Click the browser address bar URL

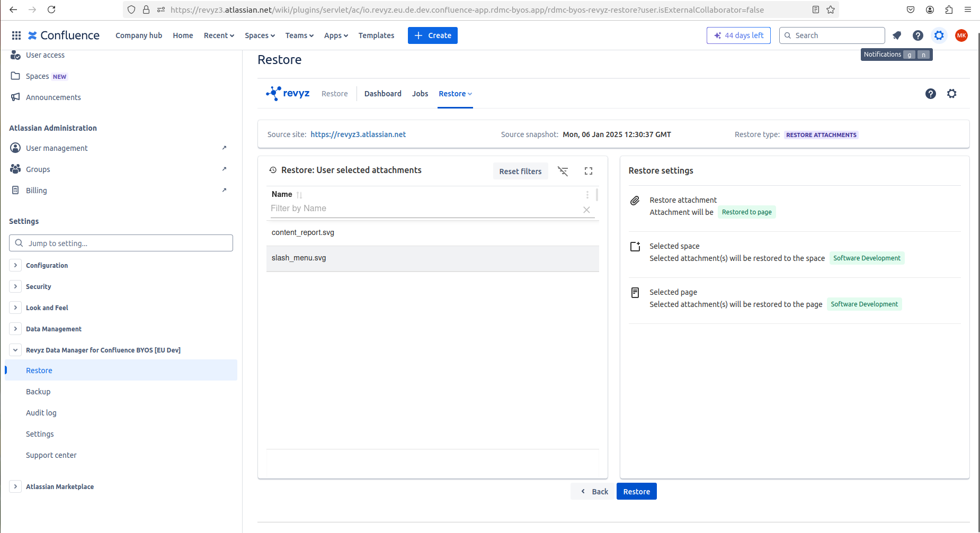(467, 10)
